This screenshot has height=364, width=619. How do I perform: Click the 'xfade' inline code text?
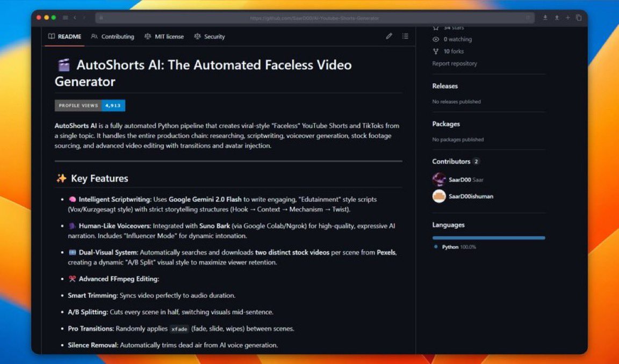[x=179, y=329]
